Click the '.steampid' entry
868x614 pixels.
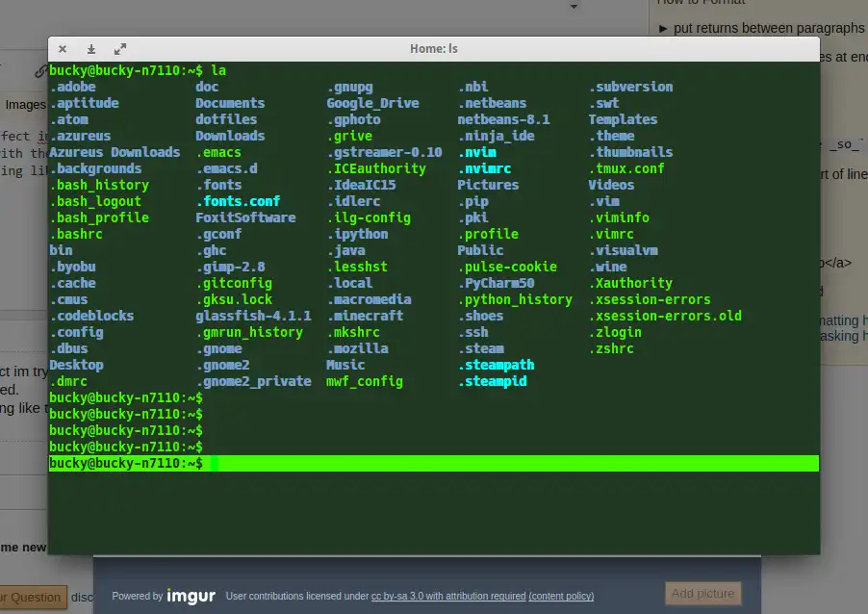click(x=492, y=381)
